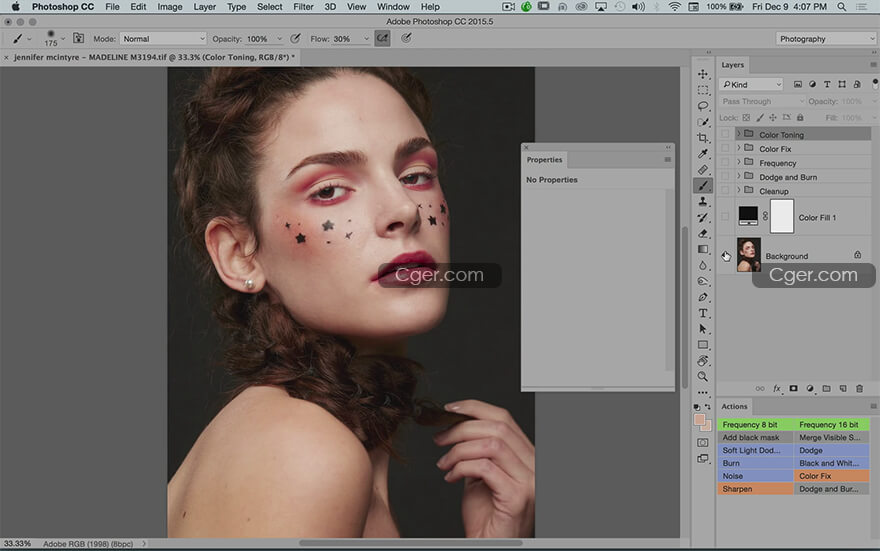Open the Photography workspace dropdown
This screenshot has height=551, width=880.
tap(826, 39)
